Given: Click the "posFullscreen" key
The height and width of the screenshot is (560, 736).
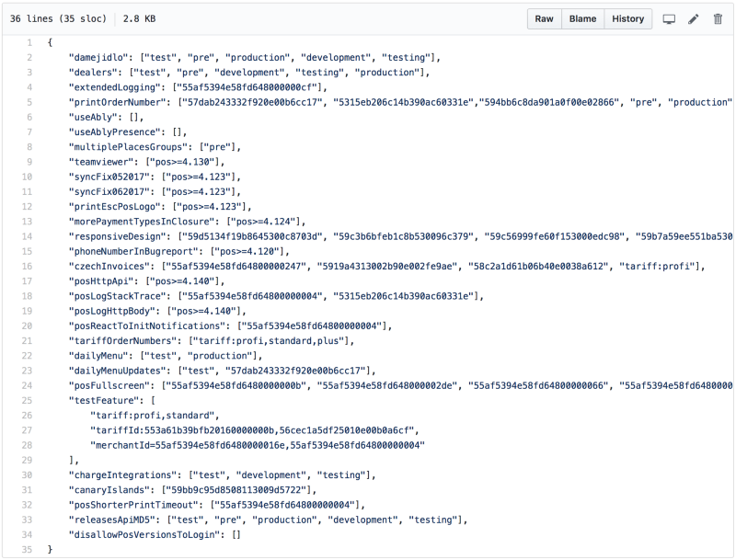Looking at the screenshot, I should [109, 386].
